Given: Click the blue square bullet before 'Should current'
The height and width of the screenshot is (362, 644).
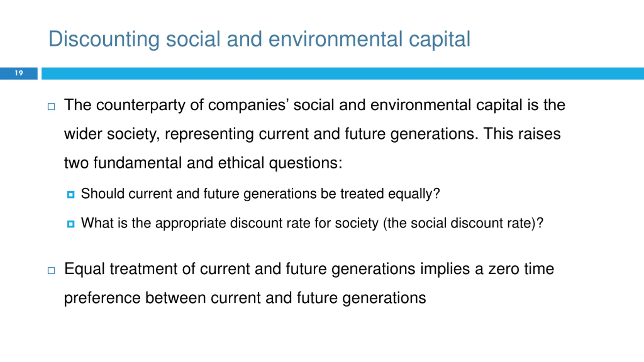Looking at the screenshot, I should tap(71, 195).
